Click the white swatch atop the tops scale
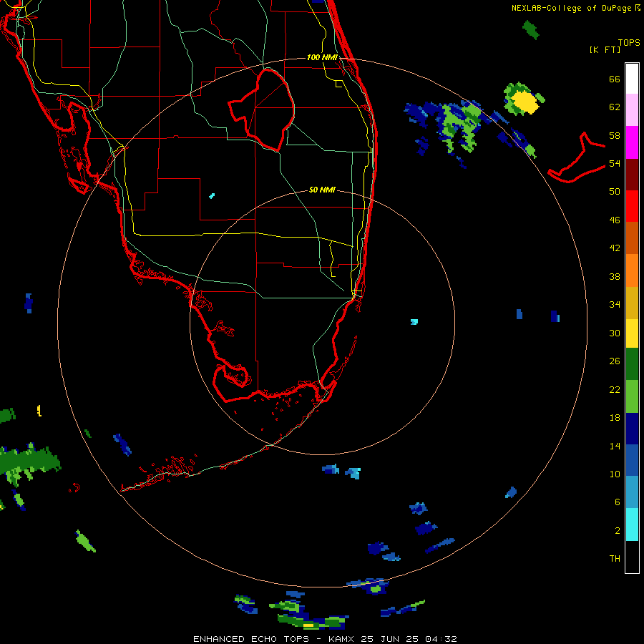Viewport: 644px width, 644px height. (632, 79)
